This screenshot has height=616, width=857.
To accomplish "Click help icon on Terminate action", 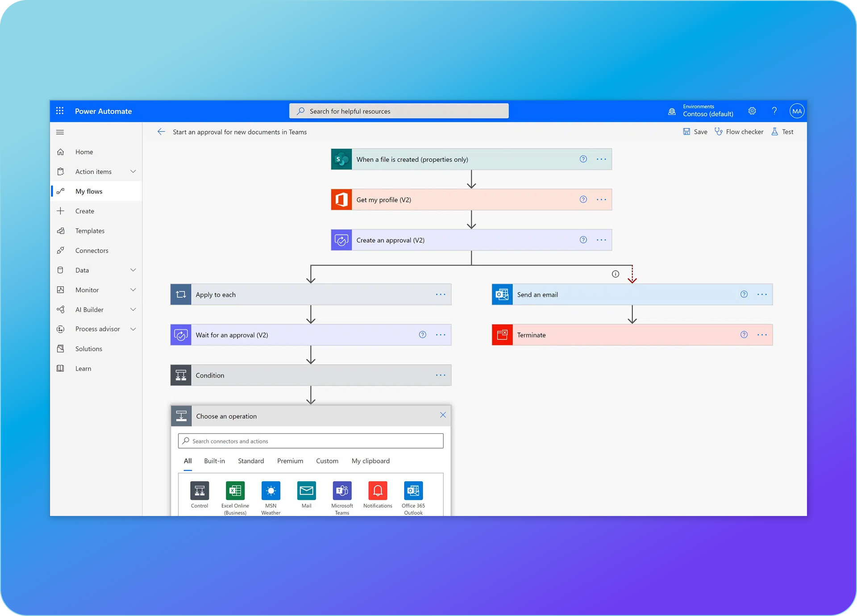I will (x=744, y=335).
